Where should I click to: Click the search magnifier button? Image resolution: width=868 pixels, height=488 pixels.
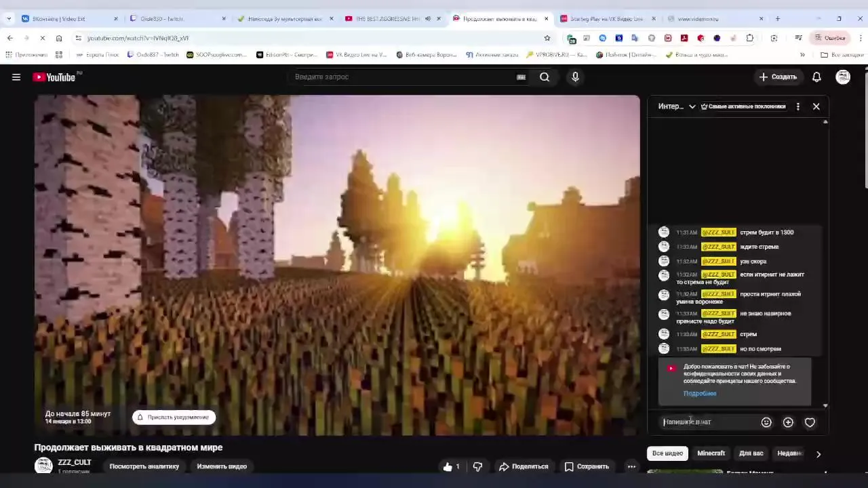coord(545,77)
